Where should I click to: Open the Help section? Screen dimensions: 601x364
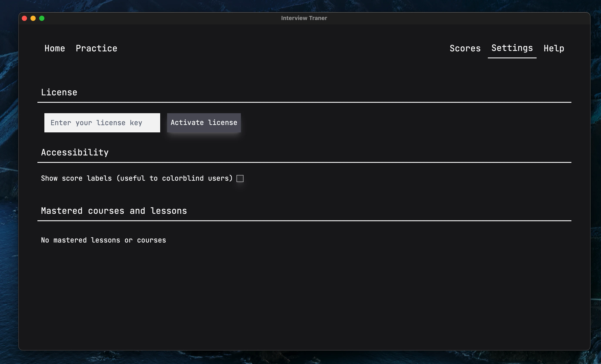click(x=553, y=48)
